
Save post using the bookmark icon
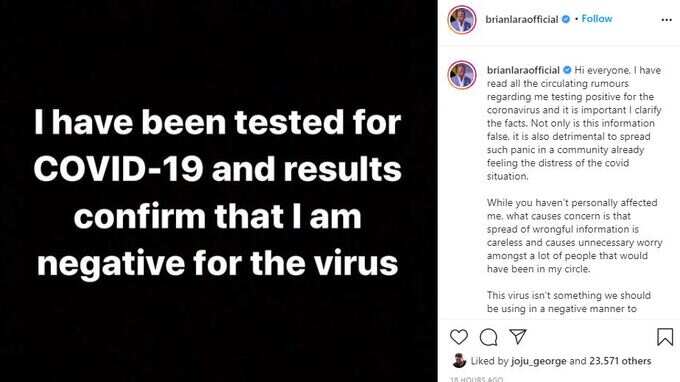(x=665, y=337)
